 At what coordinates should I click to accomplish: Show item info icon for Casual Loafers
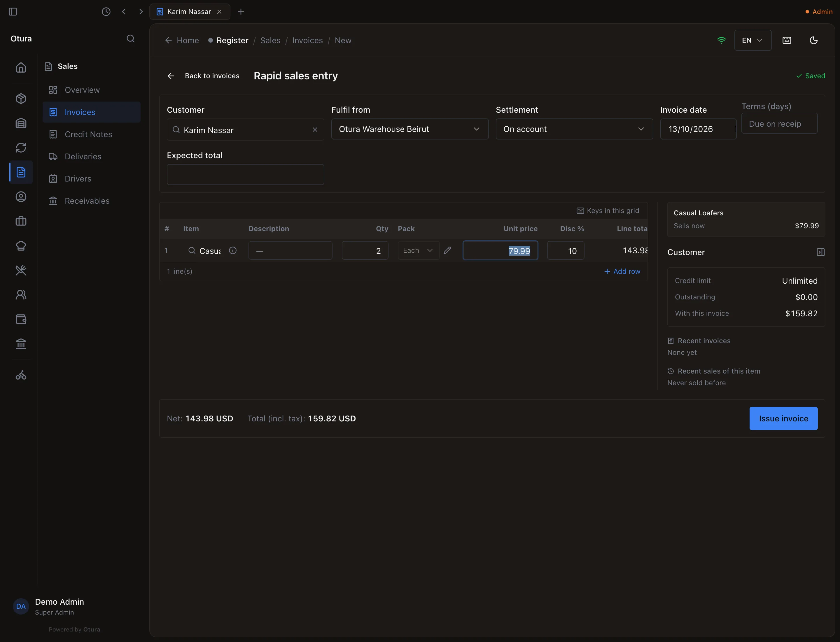pos(233,250)
